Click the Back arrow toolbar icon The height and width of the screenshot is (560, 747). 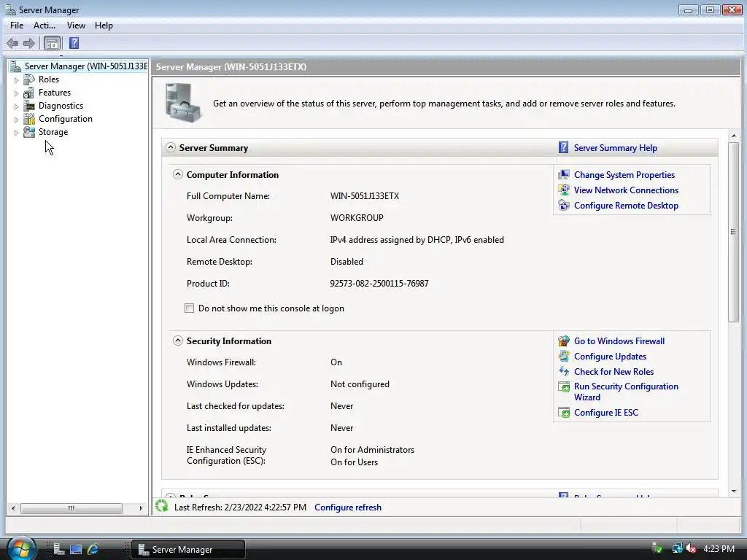coord(12,43)
